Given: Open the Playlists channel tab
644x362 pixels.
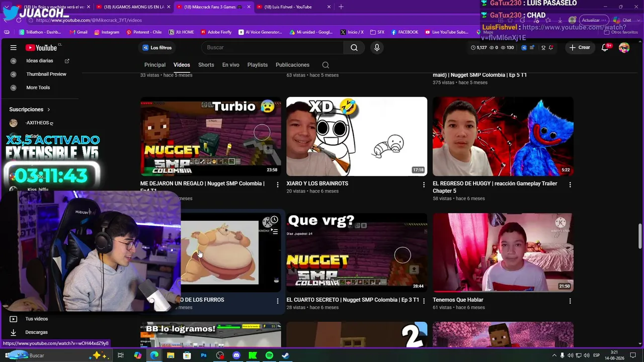Looking at the screenshot, I should point(258,65).
